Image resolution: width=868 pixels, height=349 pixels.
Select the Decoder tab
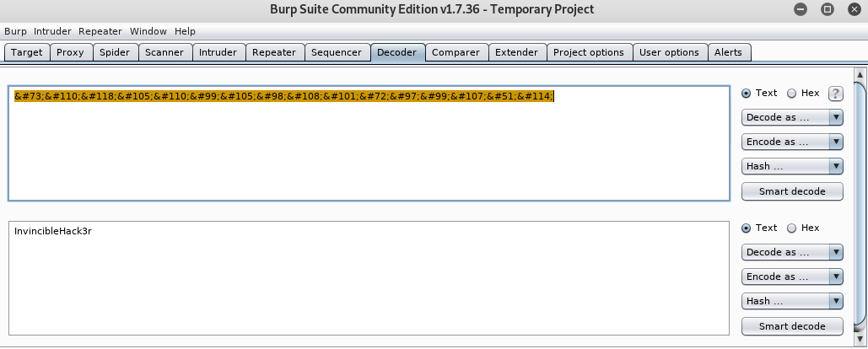[x=397, y=52]
